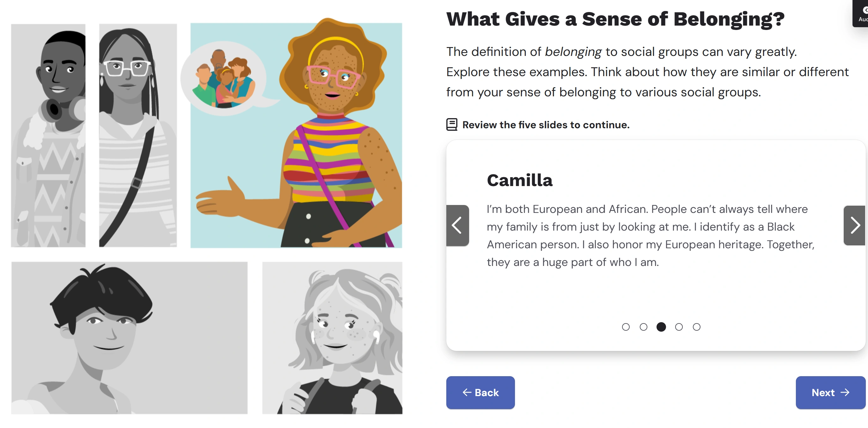
Task: Select the second slide indicator dot
Action: (643, 327)
